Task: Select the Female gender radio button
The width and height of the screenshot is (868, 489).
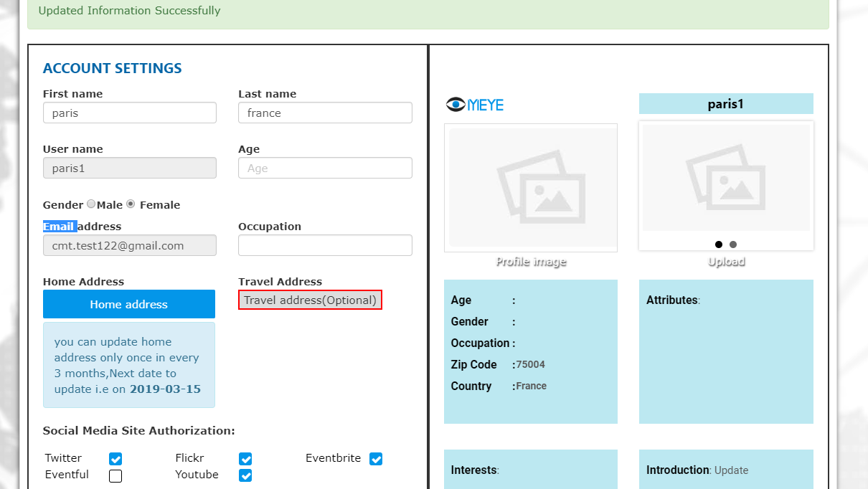Action: coord(131,204)
